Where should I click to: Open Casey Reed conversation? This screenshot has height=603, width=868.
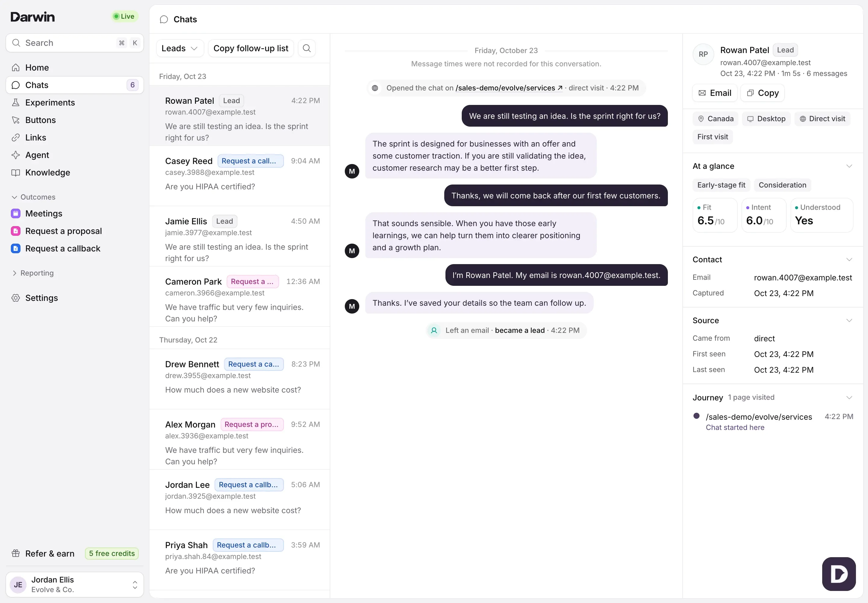[240, 176]
